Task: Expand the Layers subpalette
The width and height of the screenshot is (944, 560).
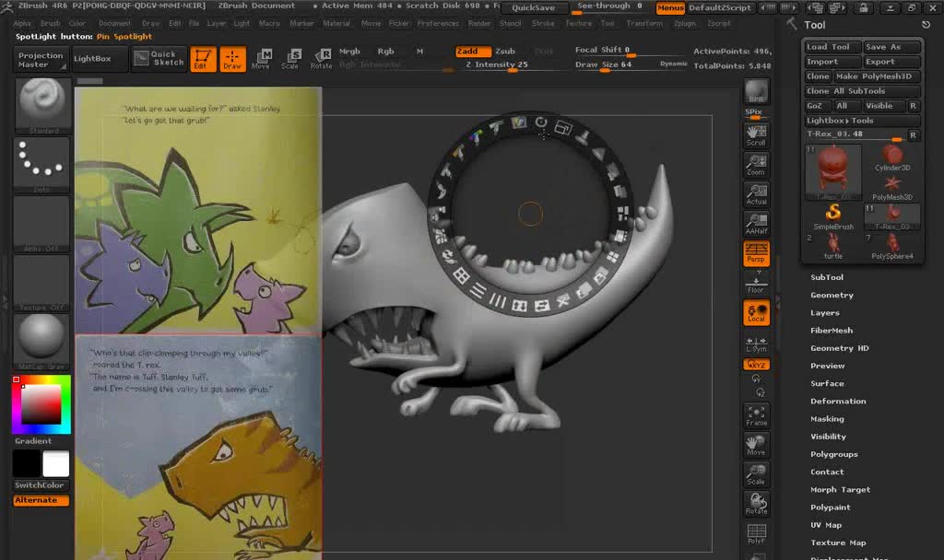Action: click(825, 313)
